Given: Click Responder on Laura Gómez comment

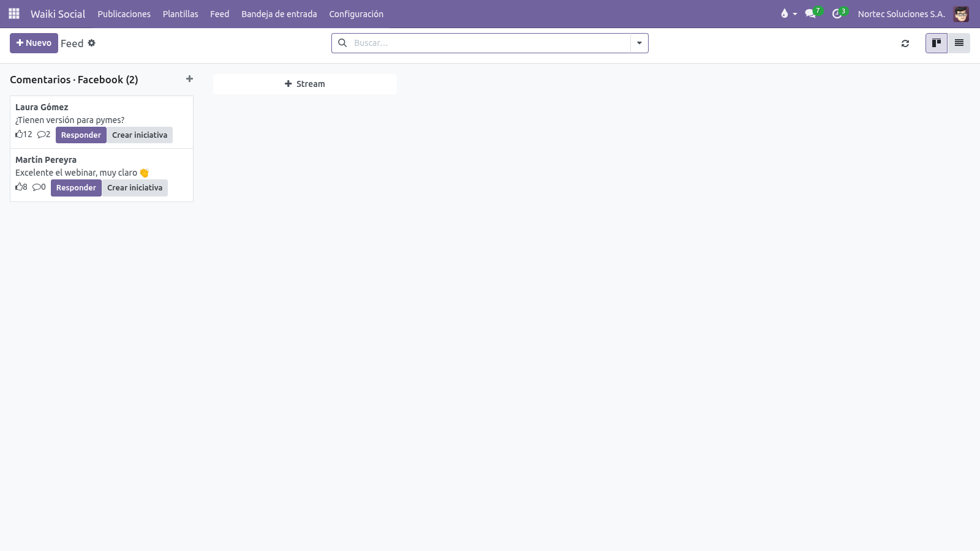Looking at the screenshot, I should (x=81, y=135).
